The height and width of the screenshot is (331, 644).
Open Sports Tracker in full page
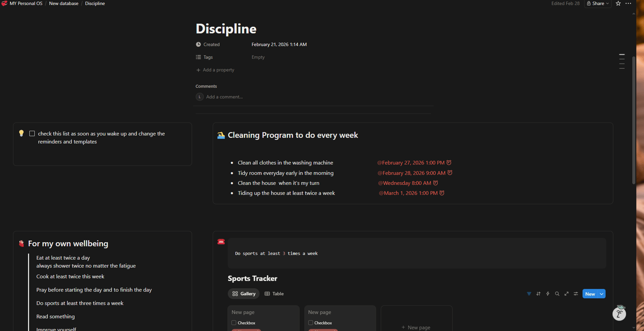coord(566,294)
